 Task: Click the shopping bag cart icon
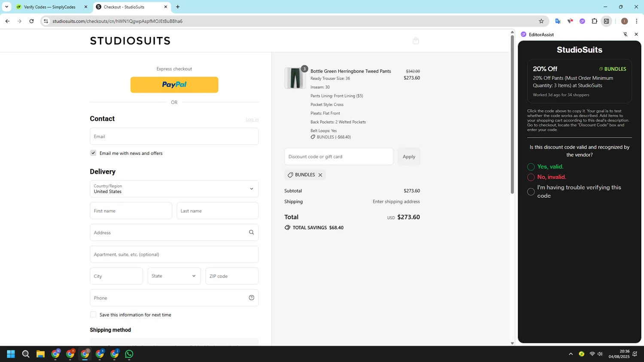416,41
